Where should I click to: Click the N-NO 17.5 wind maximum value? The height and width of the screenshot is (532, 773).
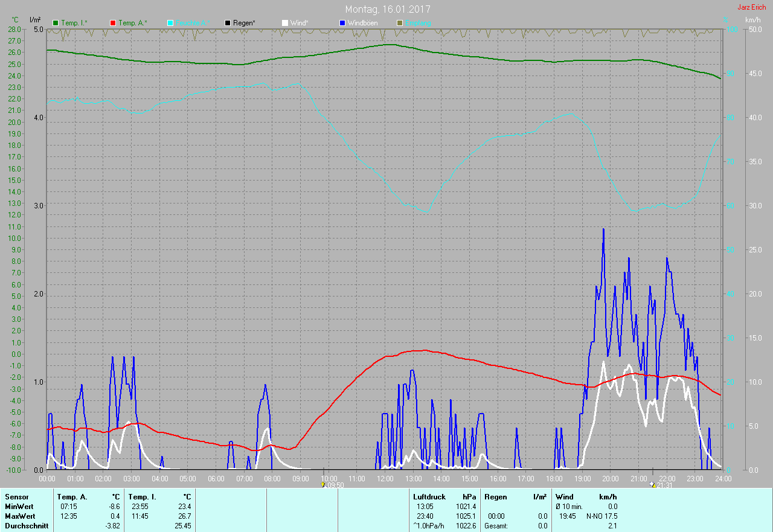[601, 516]
